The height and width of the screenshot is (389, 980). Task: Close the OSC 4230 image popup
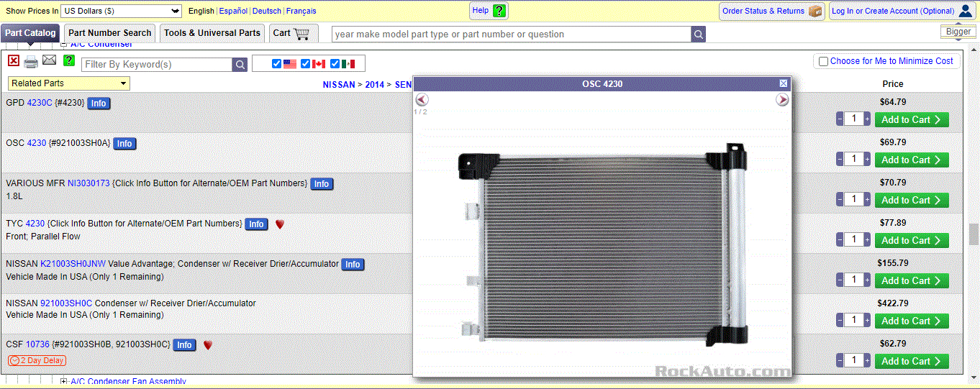pos(784,84)
